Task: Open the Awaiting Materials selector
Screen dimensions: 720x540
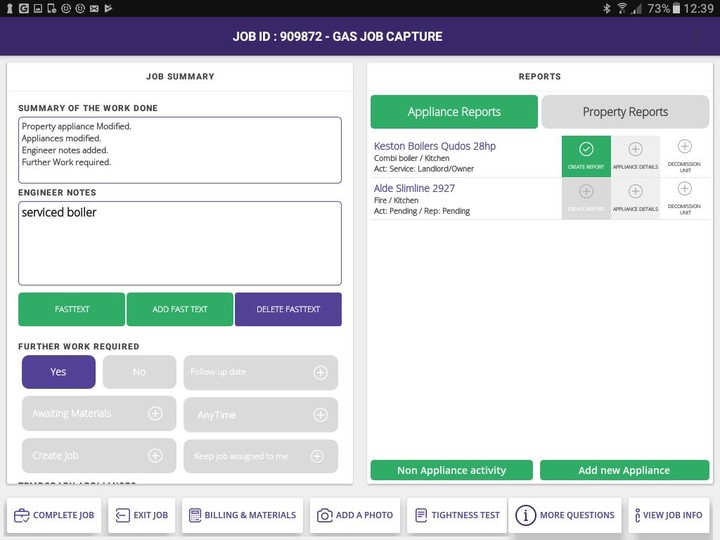Action: 99,413
